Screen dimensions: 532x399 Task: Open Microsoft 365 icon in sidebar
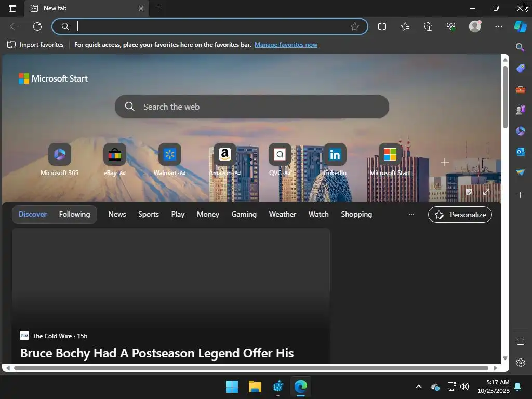pyautogui.click(x=520, y=131)
